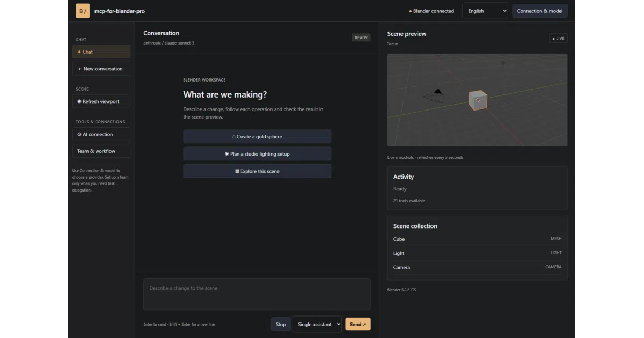Open Connection & model settings

pyautogui.click(x=540, y=11)
